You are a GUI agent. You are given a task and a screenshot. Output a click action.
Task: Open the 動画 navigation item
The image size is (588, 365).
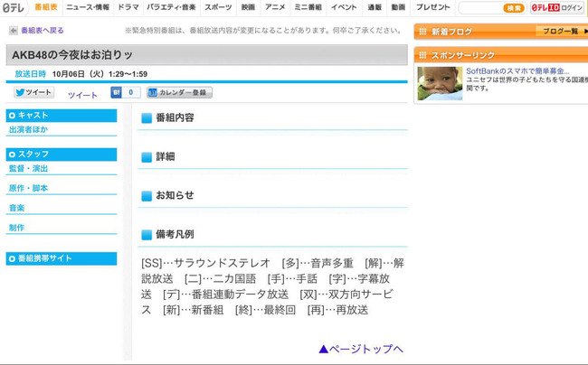[x=398, y=7]
